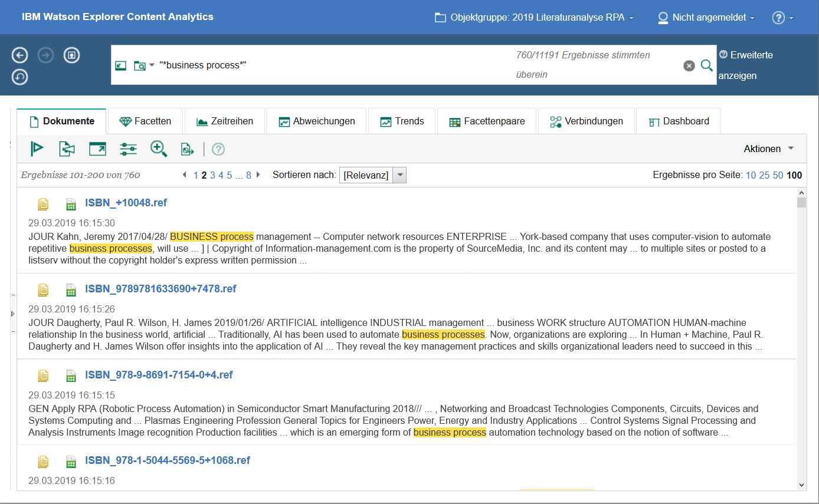Viewport: 819px width, 504px height.
Task: Click the yellow document icon for ISBN_+10048.ref
Action: [x=43, y=204]
